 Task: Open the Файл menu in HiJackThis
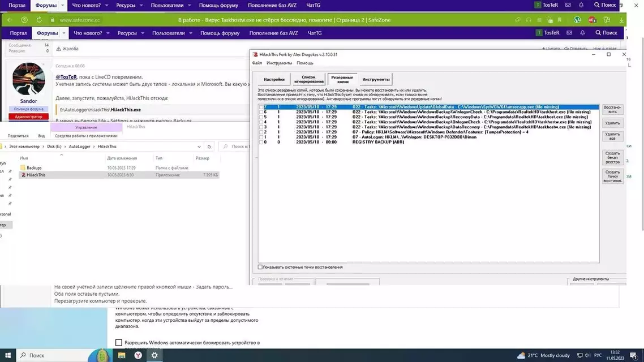tap(257, 63)
